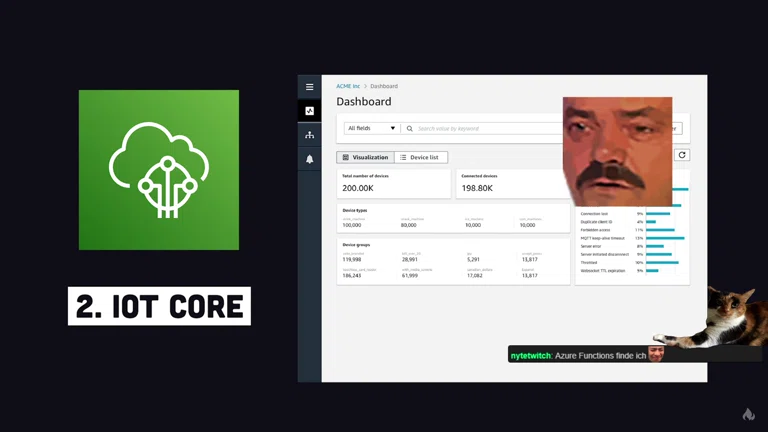Click the 2. IOT CORE title banner
The image size is (768, 432).
(x=159, y=306)
